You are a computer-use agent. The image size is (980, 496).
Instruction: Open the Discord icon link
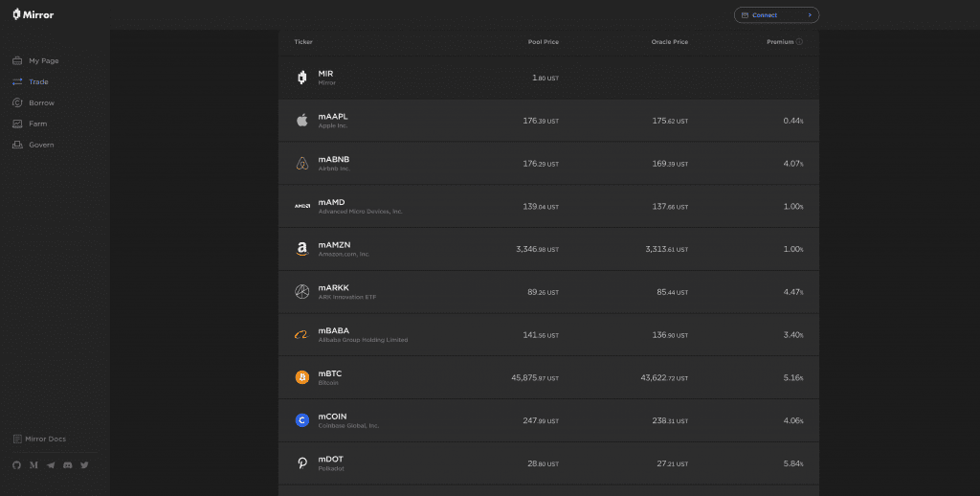coord(68,465)
